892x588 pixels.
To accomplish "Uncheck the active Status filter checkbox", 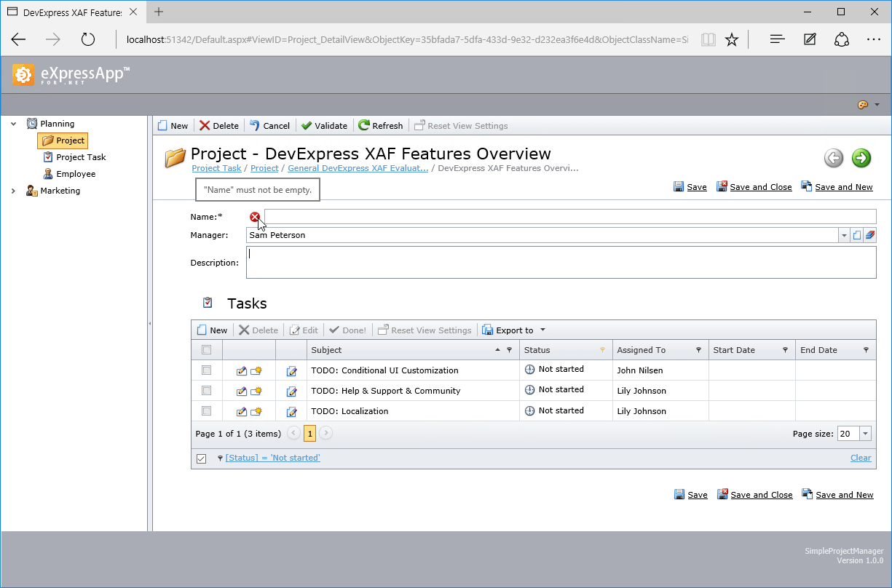I will (x=202, y=458).
